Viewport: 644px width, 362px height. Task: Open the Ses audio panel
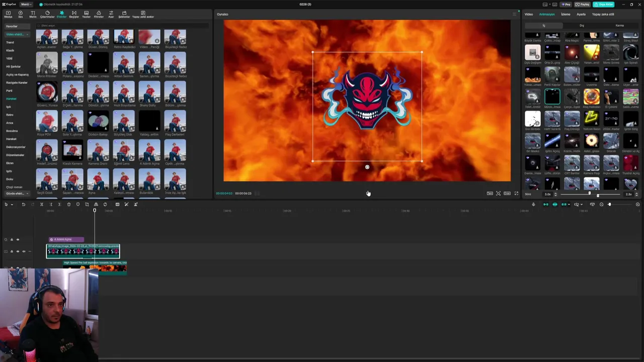pyautogui.click(x=21, y=14)
